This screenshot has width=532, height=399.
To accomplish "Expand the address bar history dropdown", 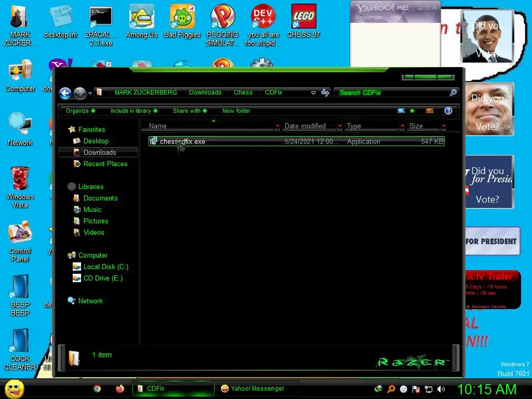I will coord(313,92).
